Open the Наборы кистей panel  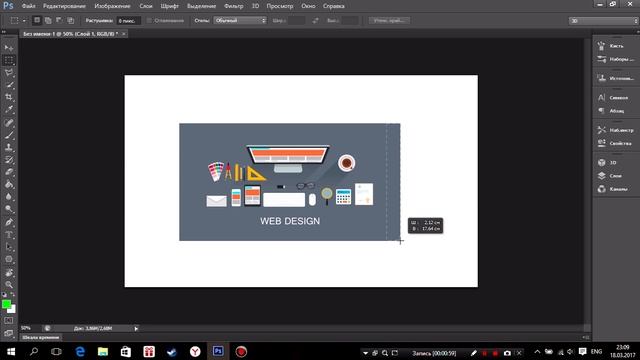616,59
